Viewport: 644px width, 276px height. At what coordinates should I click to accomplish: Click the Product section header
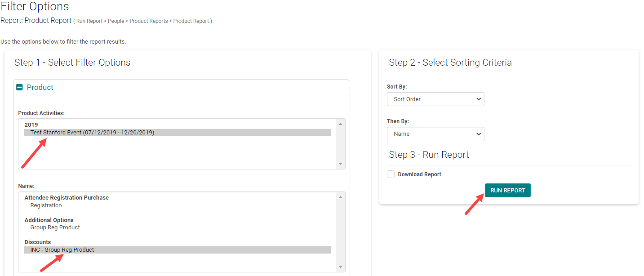point(40,88)
